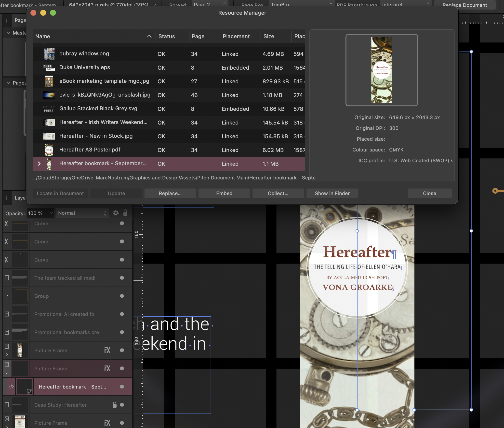Screen dimensions: 504x428
Task: Sort resources by Status column
Action: [x=172, y=37]
